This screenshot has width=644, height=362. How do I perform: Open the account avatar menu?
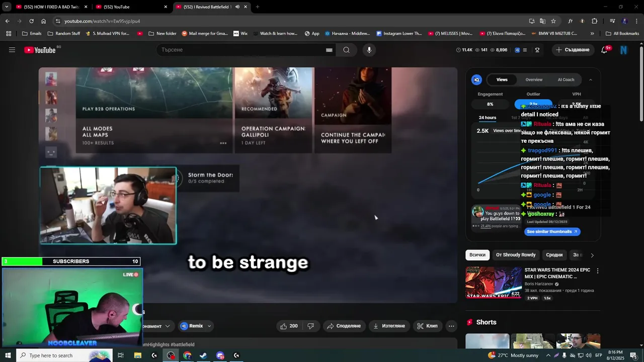(623, 50)
